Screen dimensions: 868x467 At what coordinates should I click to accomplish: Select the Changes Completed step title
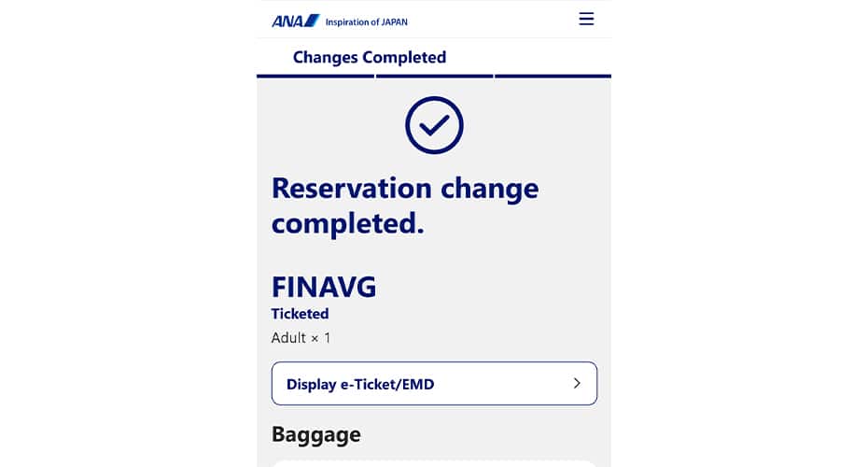pos(369,57)
